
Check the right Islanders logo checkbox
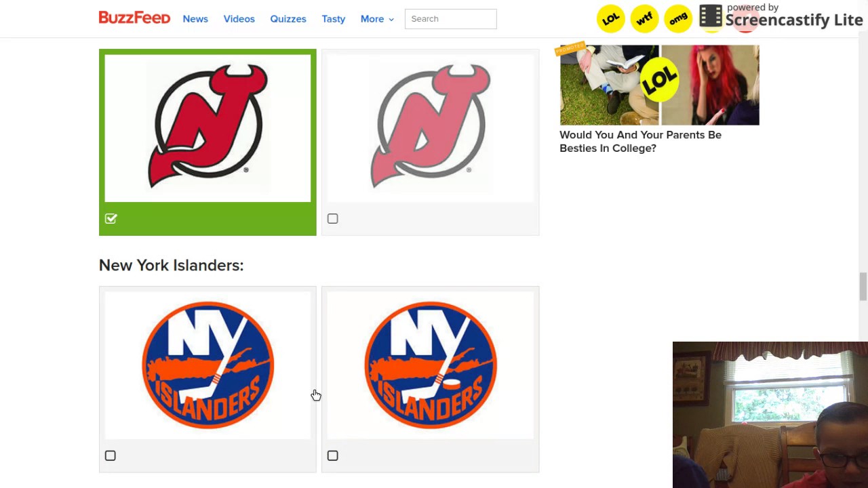tap(332, 455)
